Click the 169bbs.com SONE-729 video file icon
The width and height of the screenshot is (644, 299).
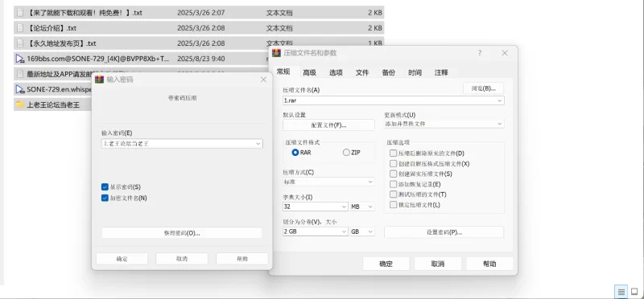[19, 59]
